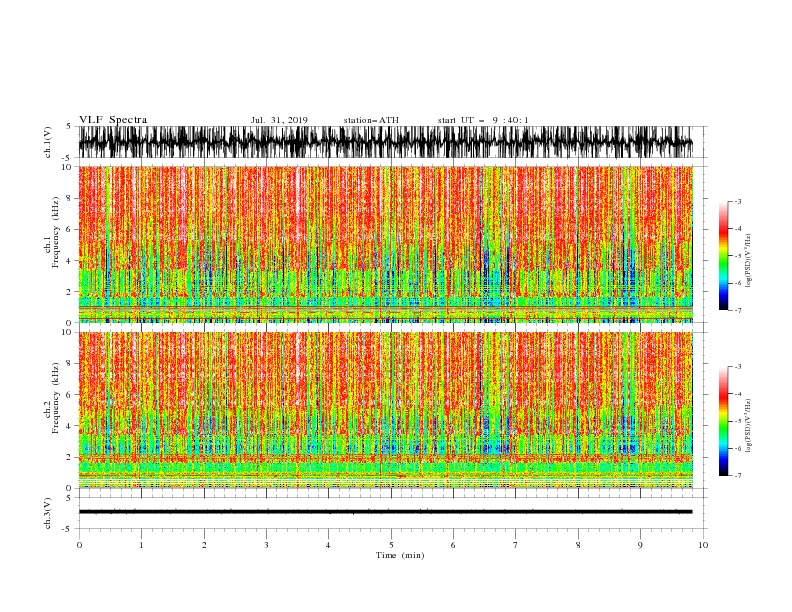Click the "5" volt tick of ch.1 waveform
792x612 pixels.
tap(69, 126)
